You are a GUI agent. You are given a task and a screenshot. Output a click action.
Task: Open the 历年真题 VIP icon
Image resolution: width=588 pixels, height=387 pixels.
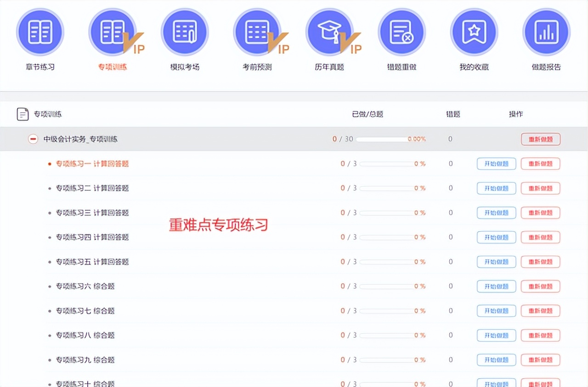coord(329,31)
